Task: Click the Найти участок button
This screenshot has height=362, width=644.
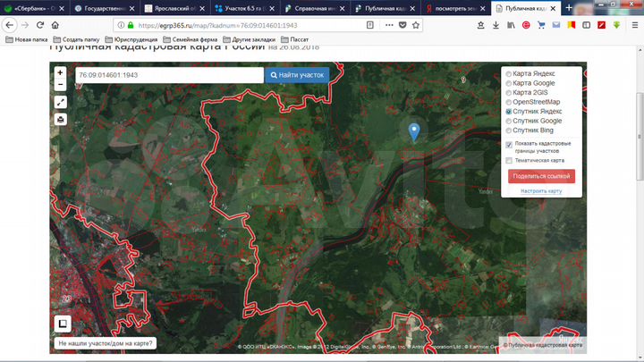Action: [x=297, y=75]
